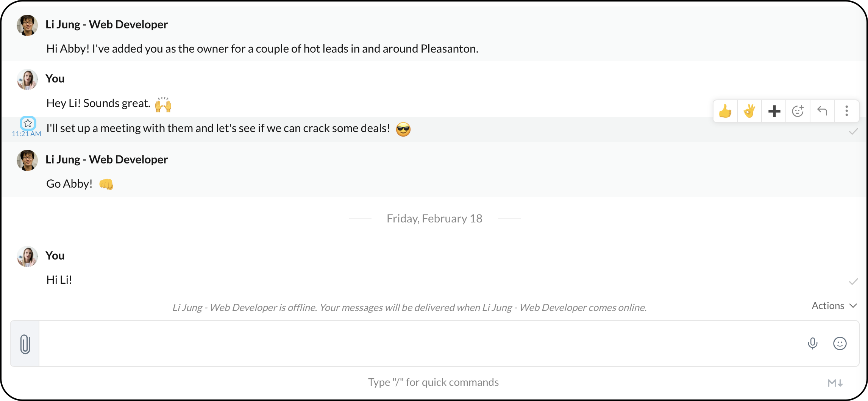Open the emoji picker in composer
This screenshot has height=401, width=868.
click(x=840, y=343)
